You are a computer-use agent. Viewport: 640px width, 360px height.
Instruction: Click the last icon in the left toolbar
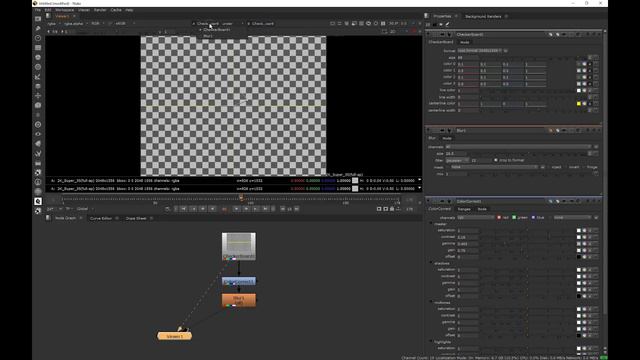(38, 211)
